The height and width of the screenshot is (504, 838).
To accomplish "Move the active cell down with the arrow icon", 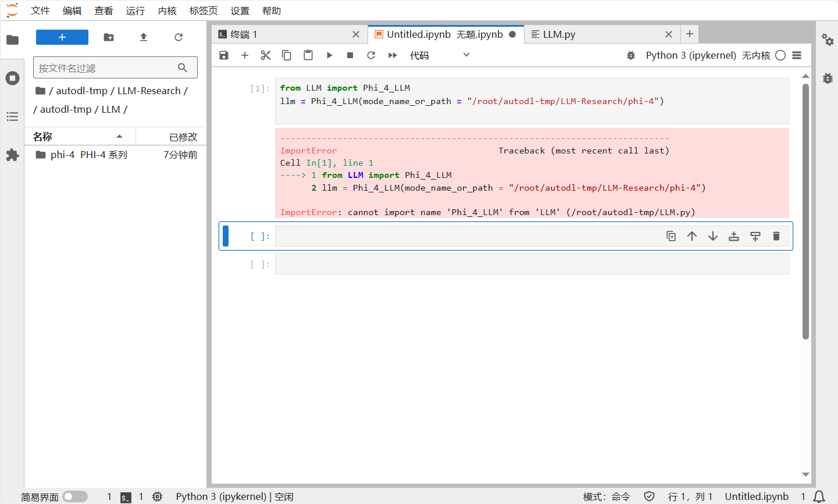I will (x=713, y=236).
